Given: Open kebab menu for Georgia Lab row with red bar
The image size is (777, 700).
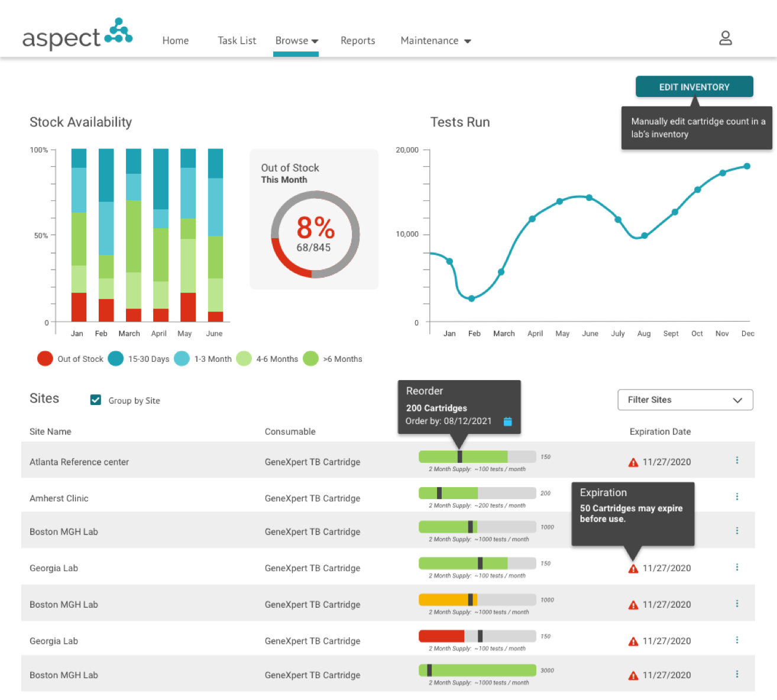Looking at the screenshot, I should pyautogui.click(x=737, y=640).
